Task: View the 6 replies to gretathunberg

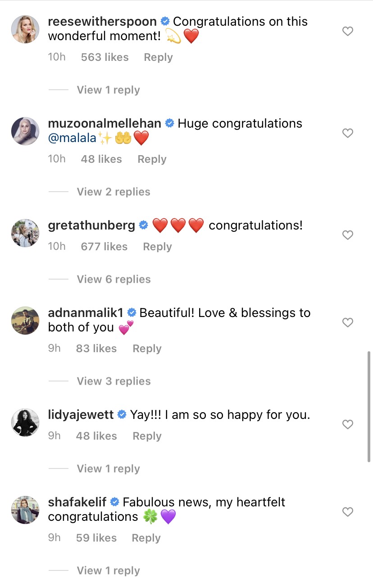Action: 113,279
